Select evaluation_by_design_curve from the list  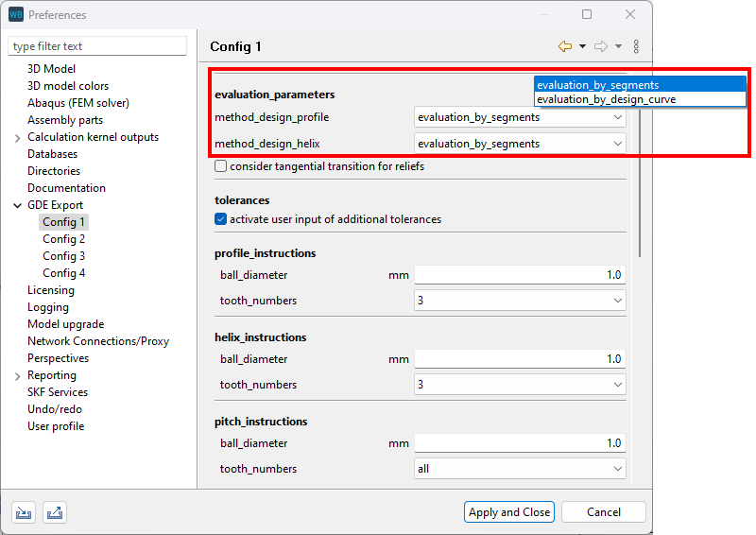[606, 99]
